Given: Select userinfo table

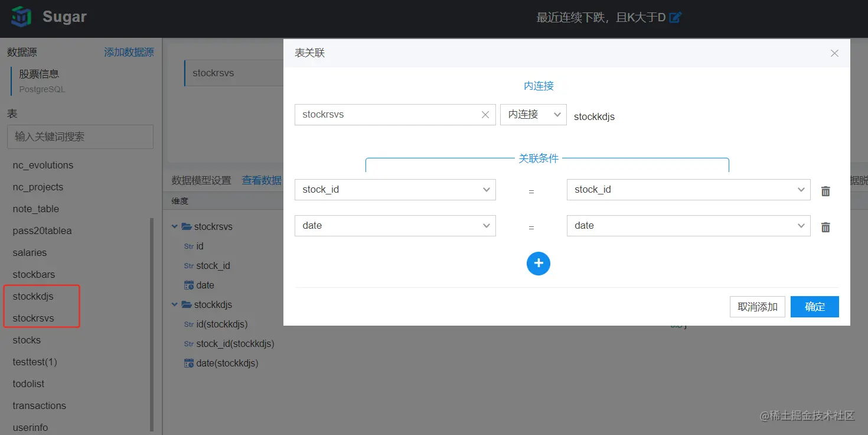Looking at the screenshot, I should (x=30, y=428).
